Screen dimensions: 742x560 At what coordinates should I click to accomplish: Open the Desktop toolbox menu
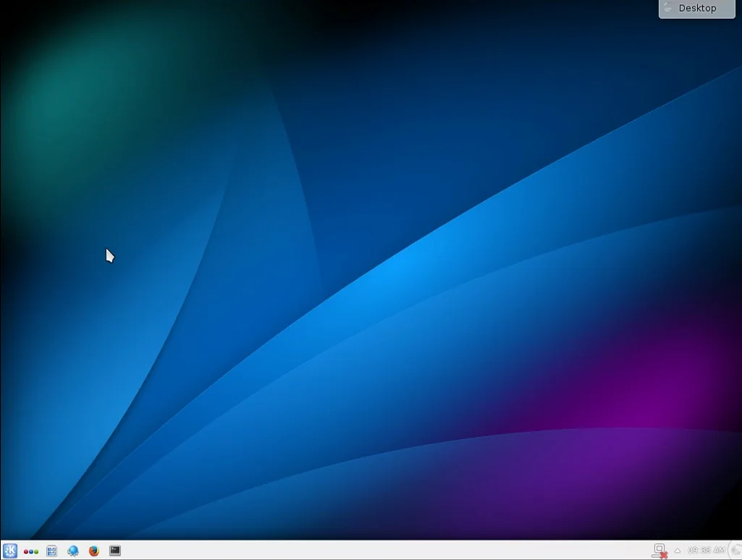coord(696,8)
